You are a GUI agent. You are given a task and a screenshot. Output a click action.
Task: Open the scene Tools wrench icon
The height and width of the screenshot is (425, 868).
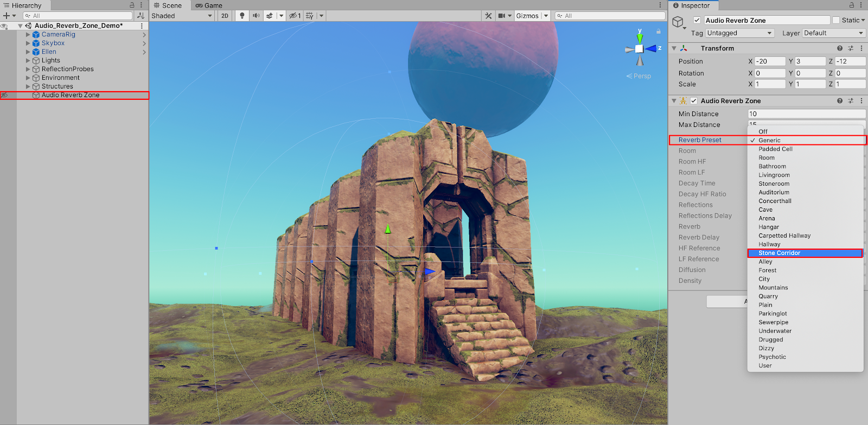(488, 16)
